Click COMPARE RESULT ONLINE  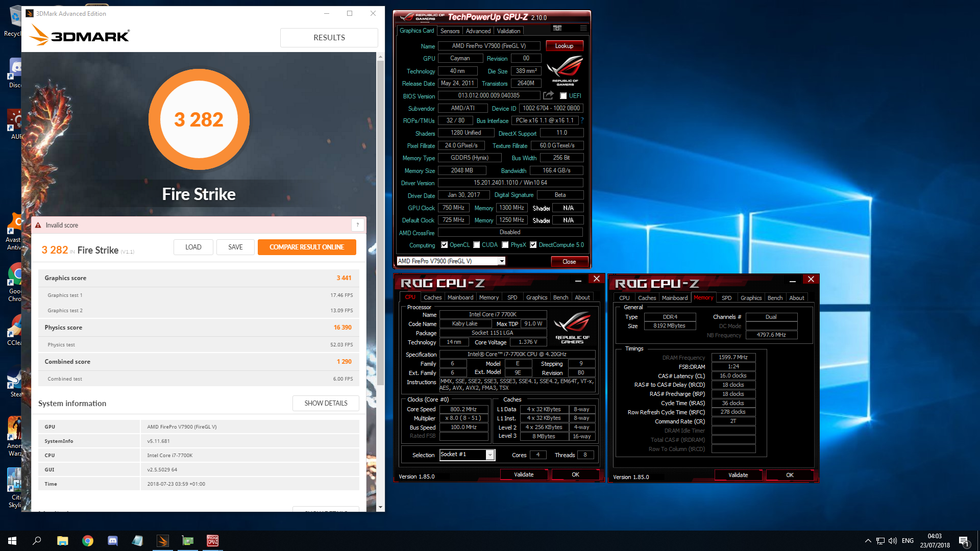click(x=307, y=247)
